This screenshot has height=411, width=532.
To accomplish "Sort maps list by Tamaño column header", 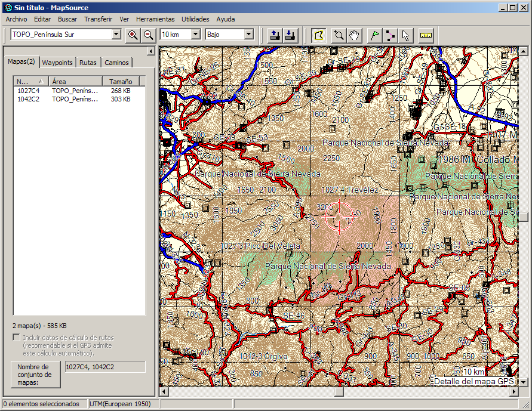I will 121,82.
